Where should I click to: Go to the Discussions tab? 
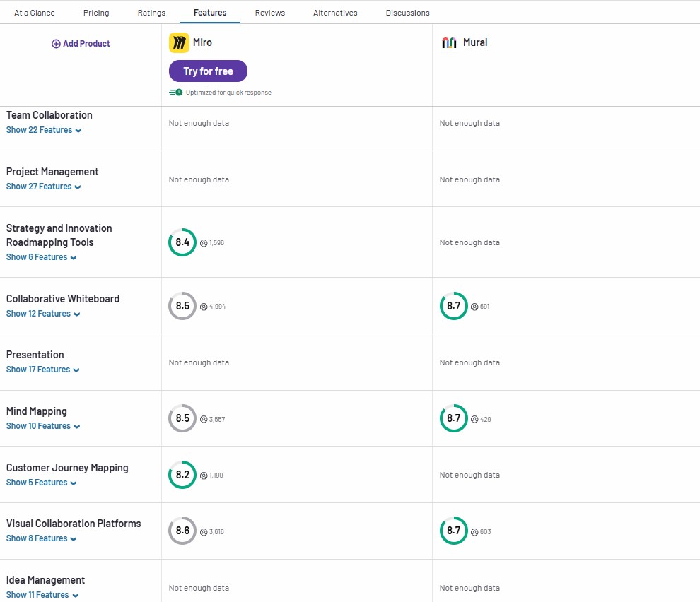407,13
